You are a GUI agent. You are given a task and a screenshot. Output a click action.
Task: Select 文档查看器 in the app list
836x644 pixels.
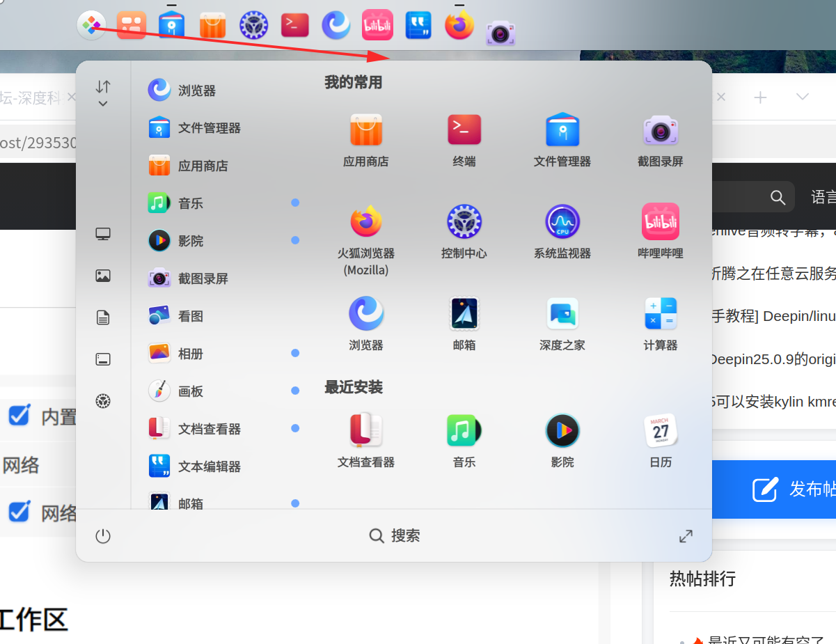pos(223,429)
